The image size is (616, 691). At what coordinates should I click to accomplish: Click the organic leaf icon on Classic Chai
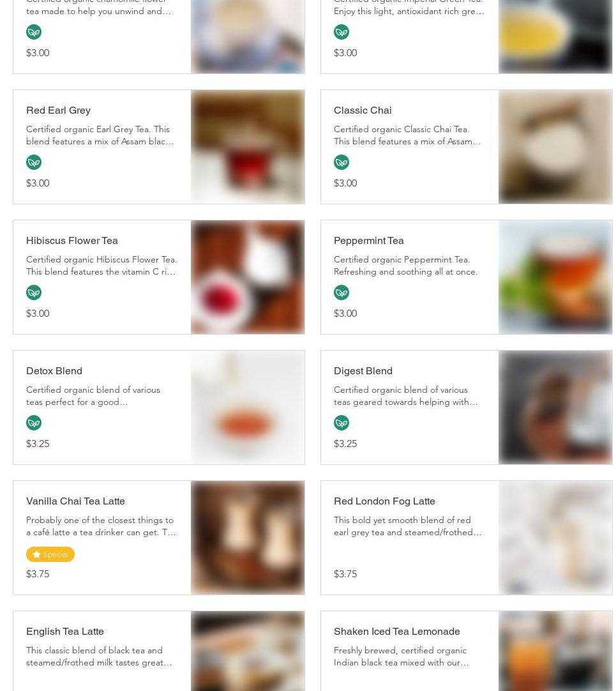click(x=342, y=162)
